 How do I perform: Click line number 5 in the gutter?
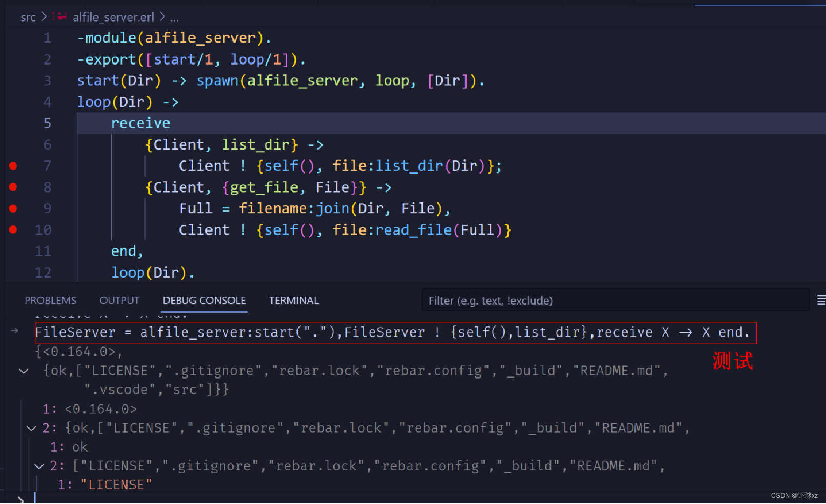(x=47, y=123)
